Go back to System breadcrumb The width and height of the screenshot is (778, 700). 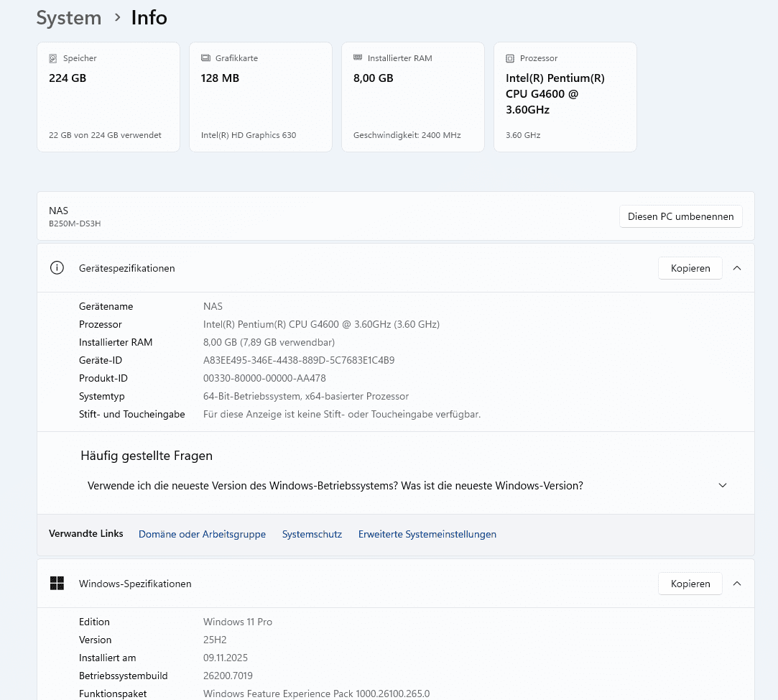(69, 18)
